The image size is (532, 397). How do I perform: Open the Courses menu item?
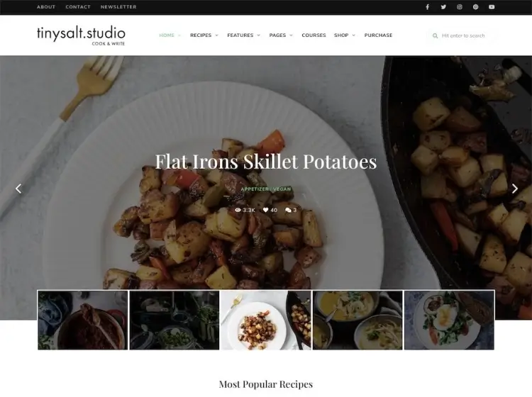(314, 35)
